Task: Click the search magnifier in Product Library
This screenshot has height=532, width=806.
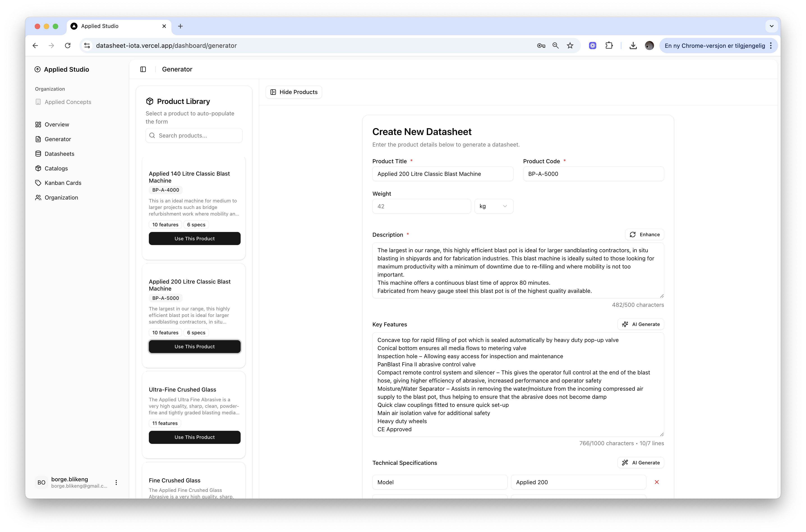Action: pos(153,135)
